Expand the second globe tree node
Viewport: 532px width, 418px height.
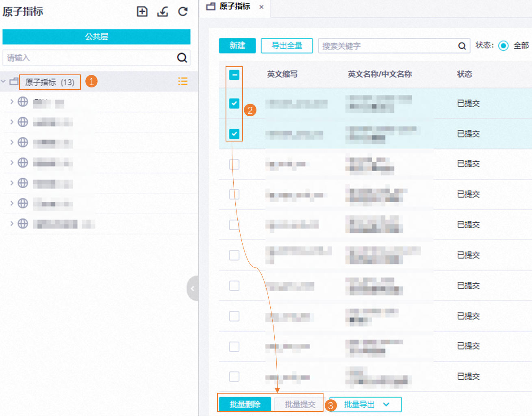[x=12, y=122]
